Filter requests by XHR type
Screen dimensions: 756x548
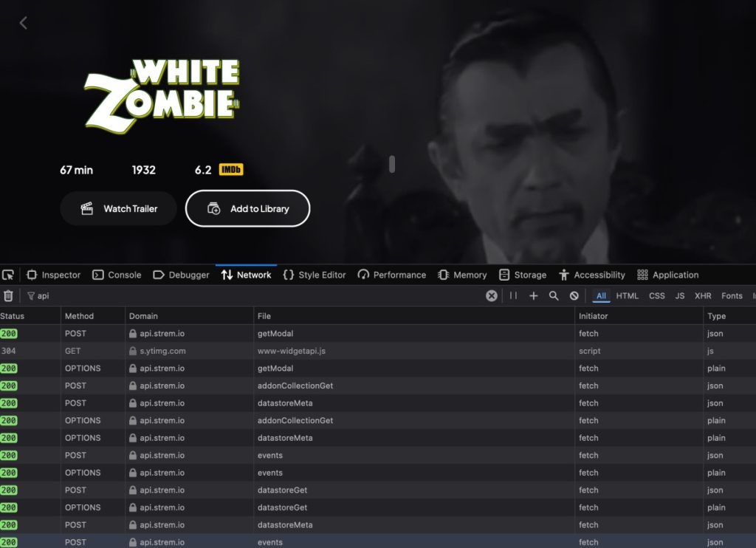pos(703,295)
